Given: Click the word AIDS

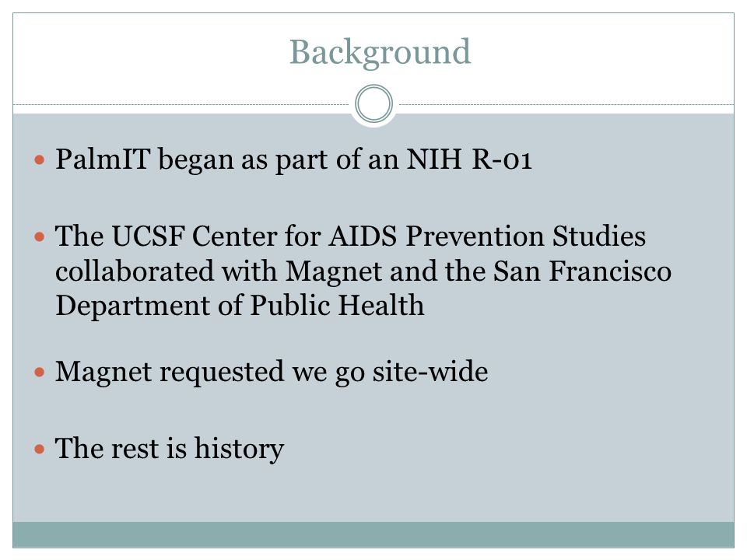Looking at the screenshot, I should [x=363, y=236].
